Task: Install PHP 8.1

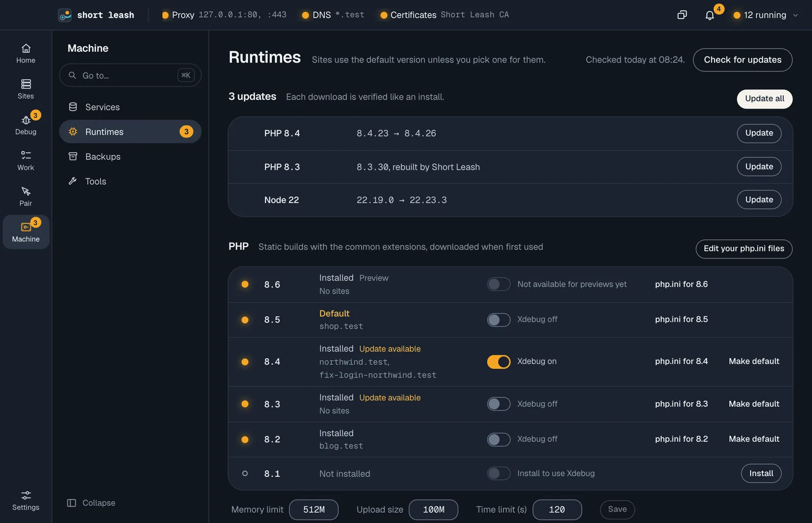Action: (x=761, y=473)
